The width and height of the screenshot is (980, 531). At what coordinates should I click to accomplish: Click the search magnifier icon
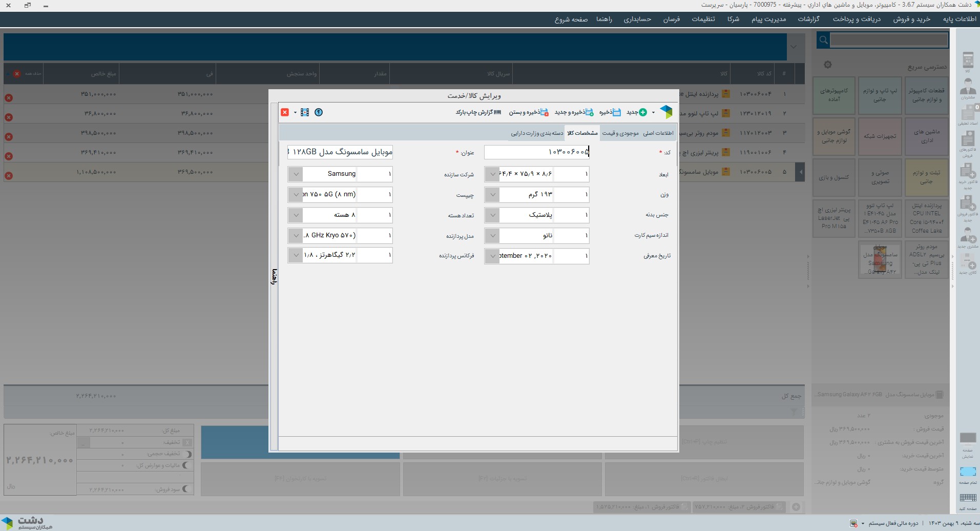823,40
